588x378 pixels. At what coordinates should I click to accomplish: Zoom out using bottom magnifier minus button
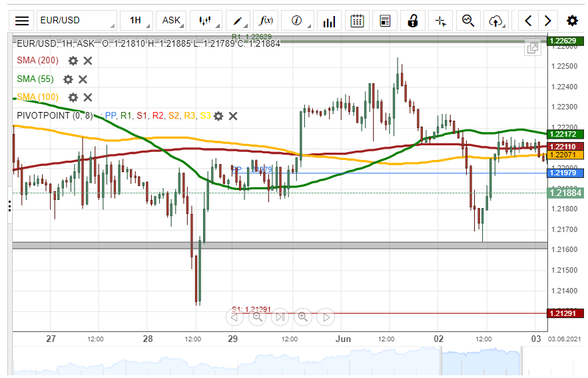point(257,317)
